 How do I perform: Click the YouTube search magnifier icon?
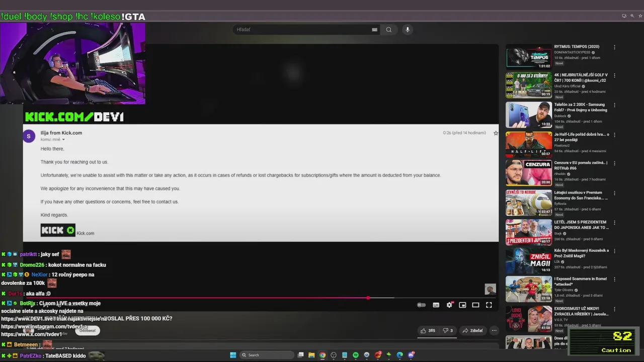[388, 30]
